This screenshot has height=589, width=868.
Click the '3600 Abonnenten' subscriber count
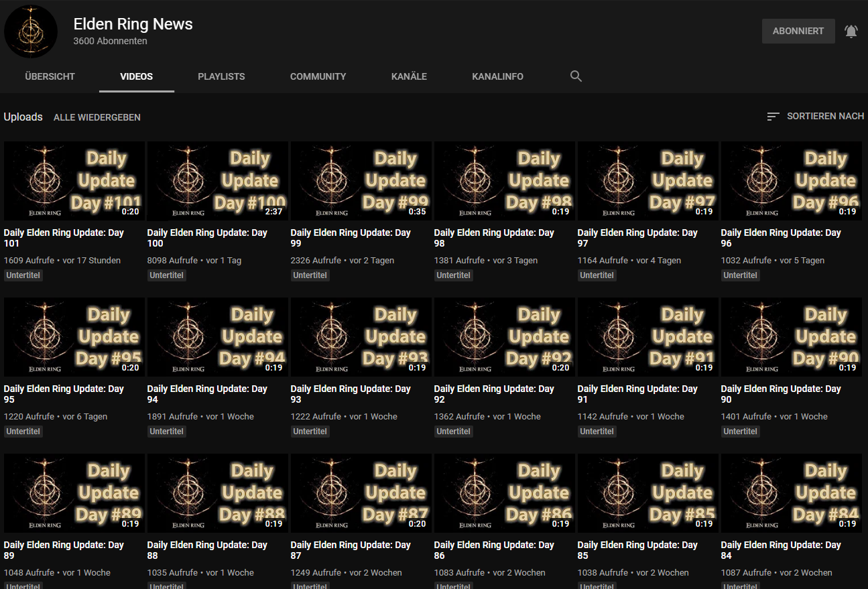click(111, 42)
